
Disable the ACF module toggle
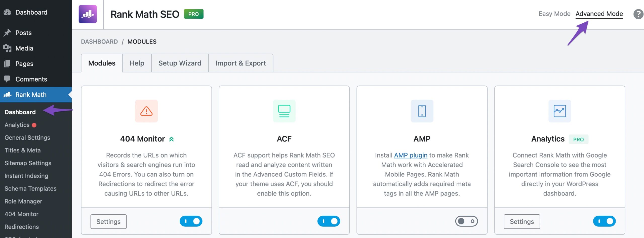(x=329, y=221)
